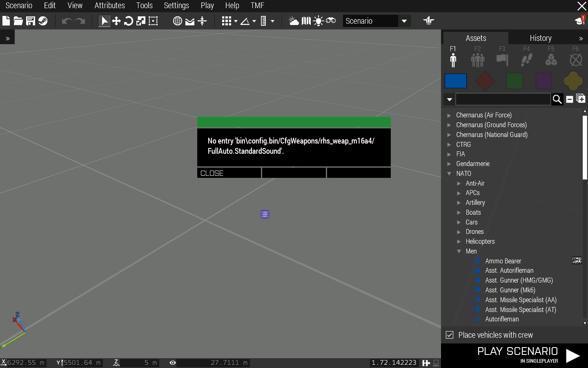The image size is (588, 368).
Task: Open scenario using the folder icon
Action: pyautogui.click(x=18, y=21)
